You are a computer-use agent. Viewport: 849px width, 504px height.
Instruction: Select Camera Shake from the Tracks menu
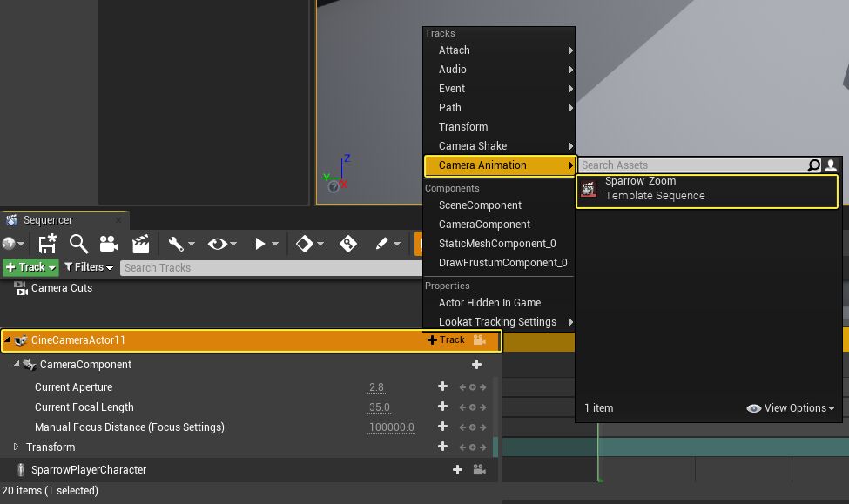click(473, 146)
